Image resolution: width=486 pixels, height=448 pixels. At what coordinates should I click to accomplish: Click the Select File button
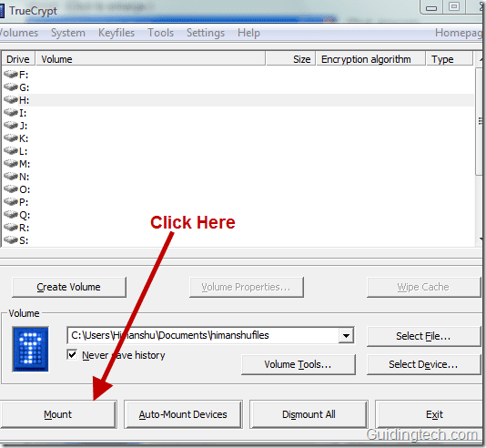[x=423, y=336]
